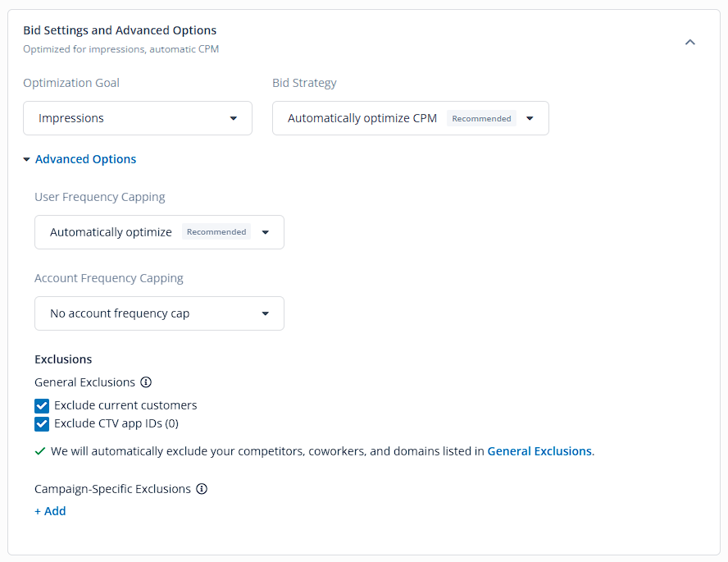Click the Bid Settings and Advanced Options title
The image size is (728, 562).
pyautogui.click(x=120, y=30)
